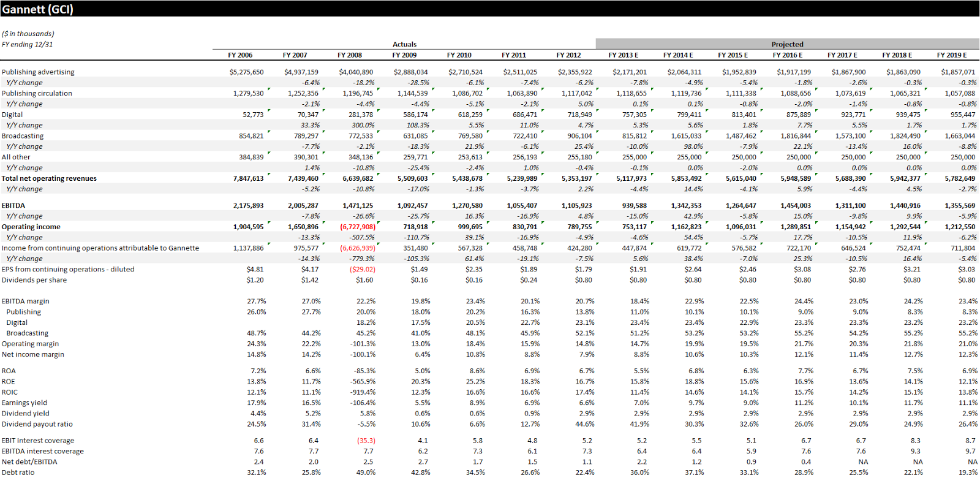Click the ROIC row label
Image resolution: width=980 pixels, height=478 pixels.
[x=9, y=392]
